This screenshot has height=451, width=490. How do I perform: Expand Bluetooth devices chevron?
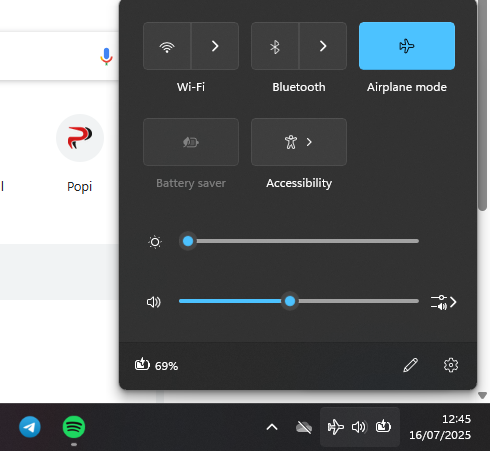coord(323,46)
